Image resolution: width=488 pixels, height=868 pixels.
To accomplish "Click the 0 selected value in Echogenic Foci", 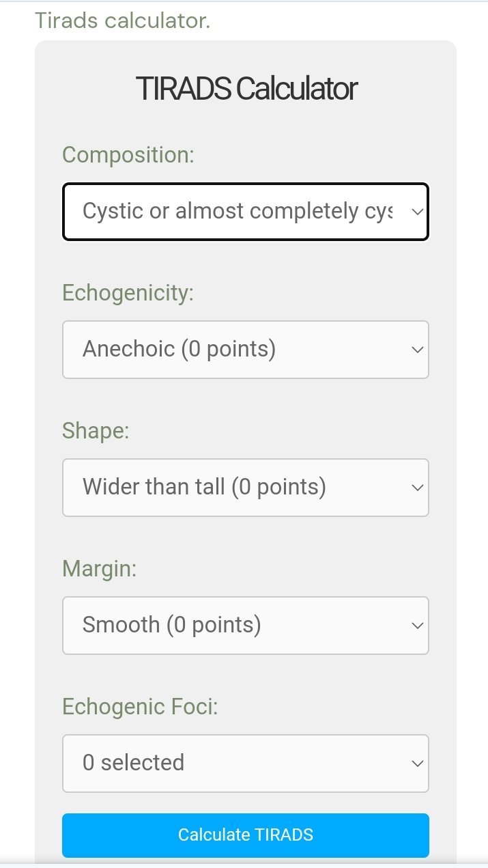I will pyautogui.click(x=133, y=763).
